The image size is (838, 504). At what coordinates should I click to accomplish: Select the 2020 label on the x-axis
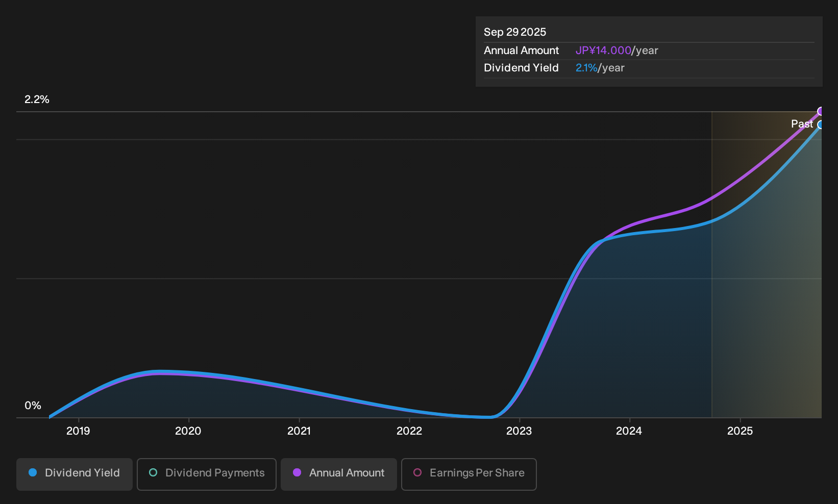(188, 431)
